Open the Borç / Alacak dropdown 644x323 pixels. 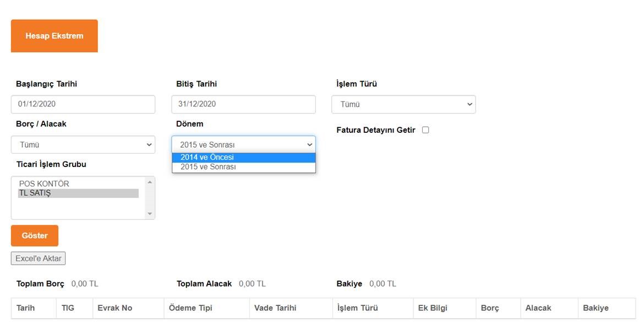pyautogui.click(x=83, y=145)
